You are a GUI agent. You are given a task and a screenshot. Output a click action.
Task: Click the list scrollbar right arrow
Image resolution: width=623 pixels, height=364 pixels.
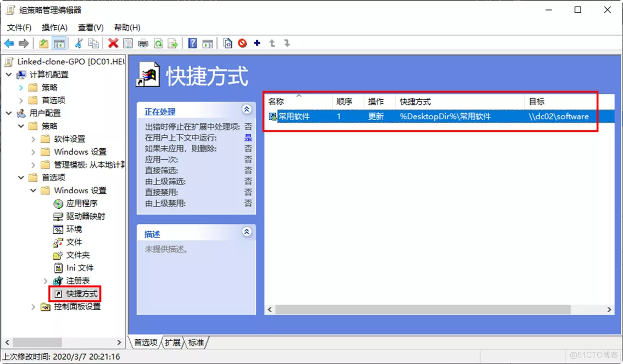[609, 309]
